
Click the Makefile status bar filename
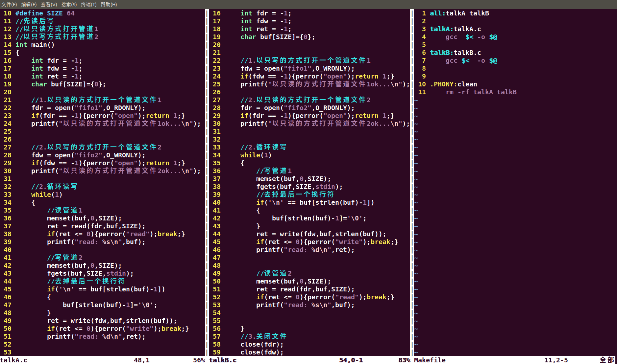click(x=430, y=360)
